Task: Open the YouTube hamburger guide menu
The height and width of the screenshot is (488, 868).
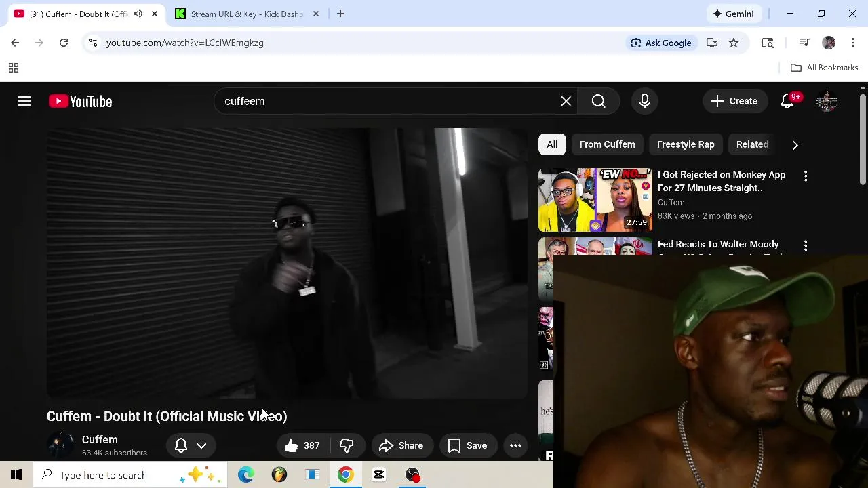Action: point(24,101)
